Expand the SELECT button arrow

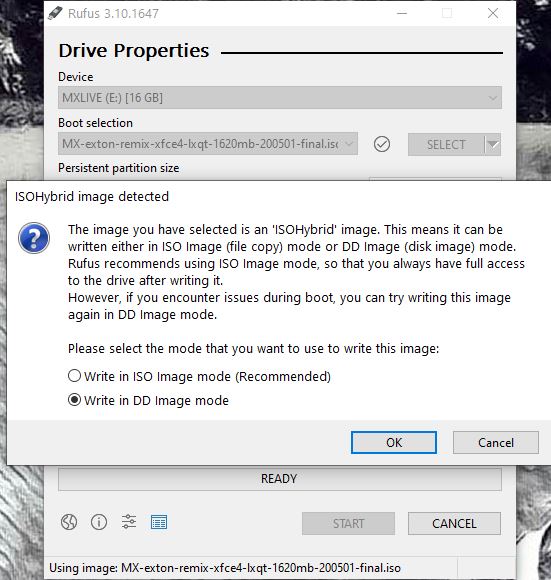point(493,144)
